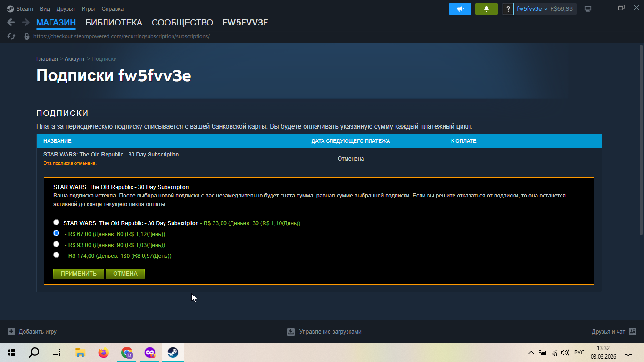The width and height of the screenshot is (644, 362).
Task: Open the Windows Start menu
Action: [x=11, y=353]
